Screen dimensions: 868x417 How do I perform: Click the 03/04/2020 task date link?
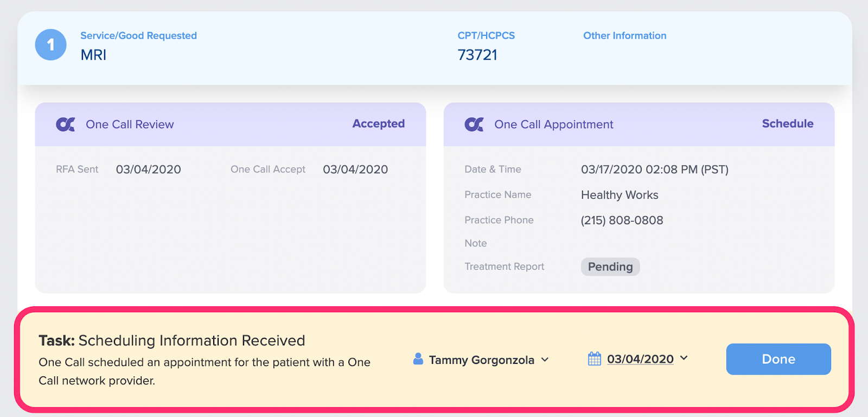640,359
